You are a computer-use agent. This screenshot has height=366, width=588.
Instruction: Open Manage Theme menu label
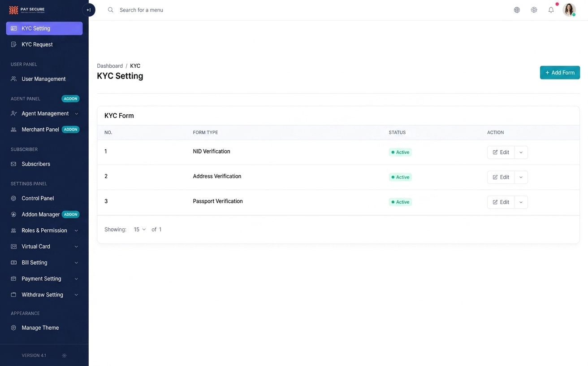pos(40,328)
